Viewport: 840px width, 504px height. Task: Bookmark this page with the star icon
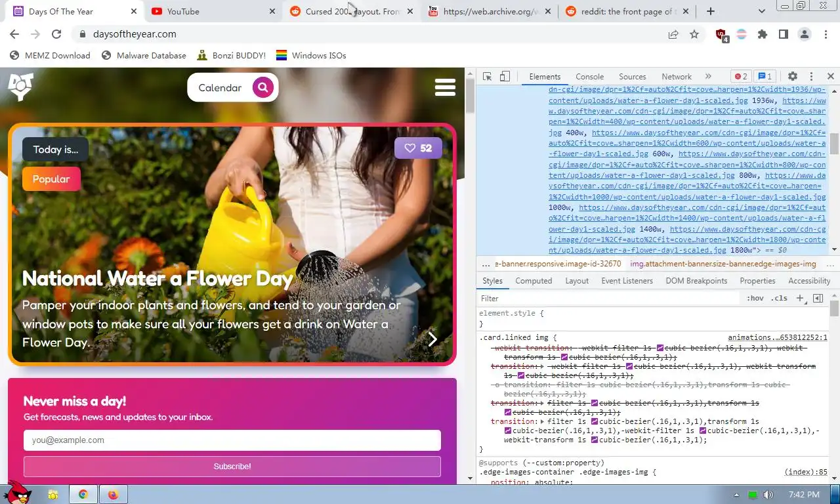tap(694, 34)
